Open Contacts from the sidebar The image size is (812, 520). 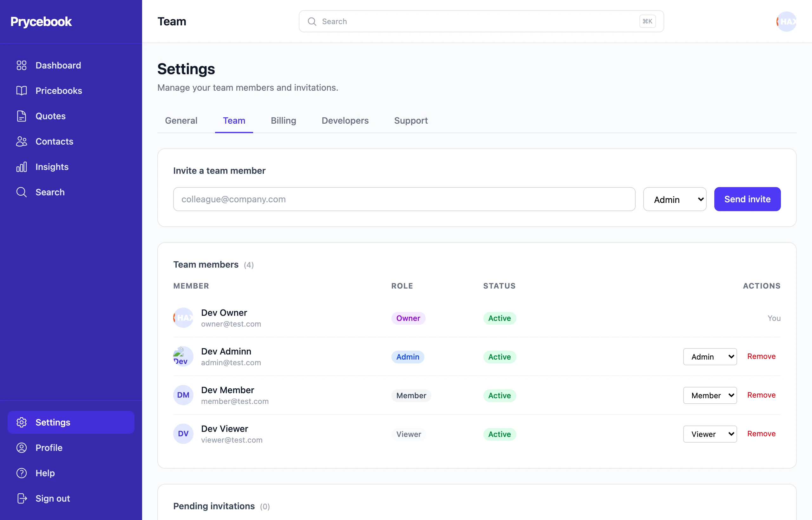pyautogui.click(x=71, y=141)
